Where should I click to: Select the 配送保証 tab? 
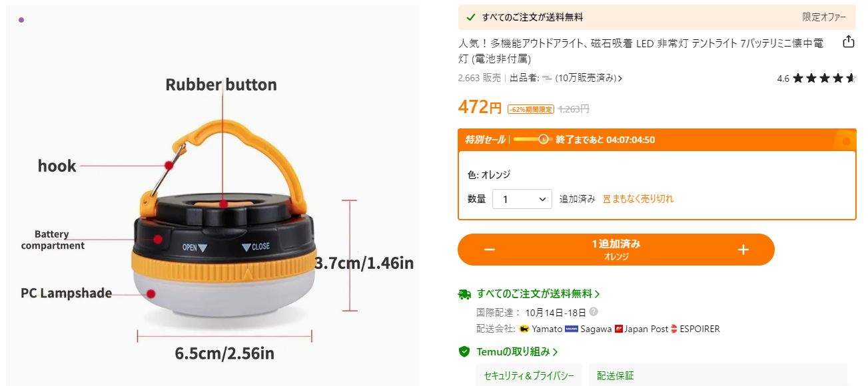[616, 375]
